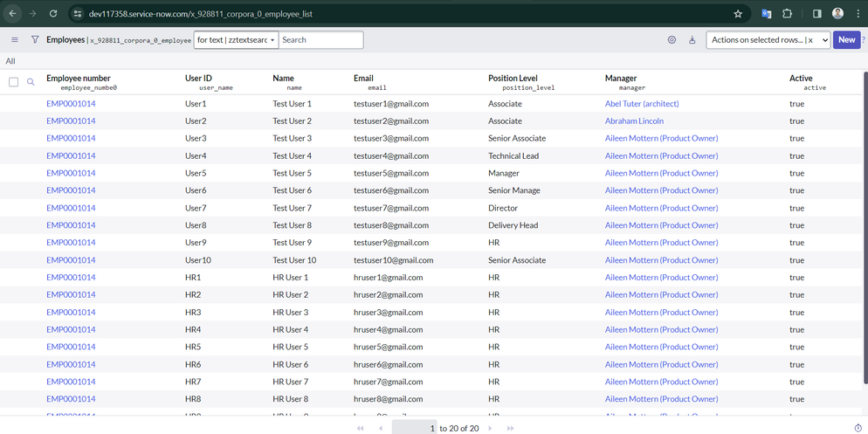The image size is (868, 434).
Task: Sort by Active column header
Action: point(801,78)
